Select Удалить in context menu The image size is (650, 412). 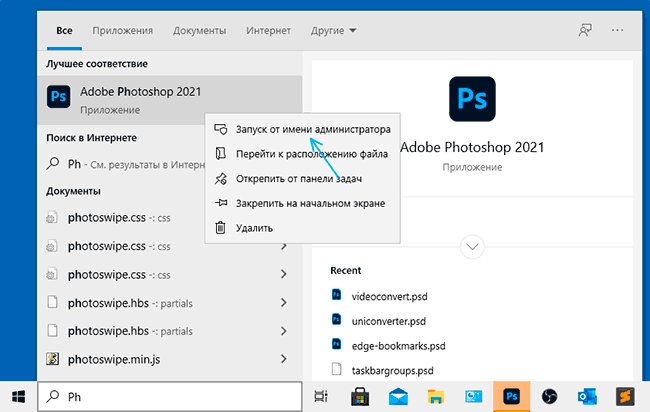302,228
